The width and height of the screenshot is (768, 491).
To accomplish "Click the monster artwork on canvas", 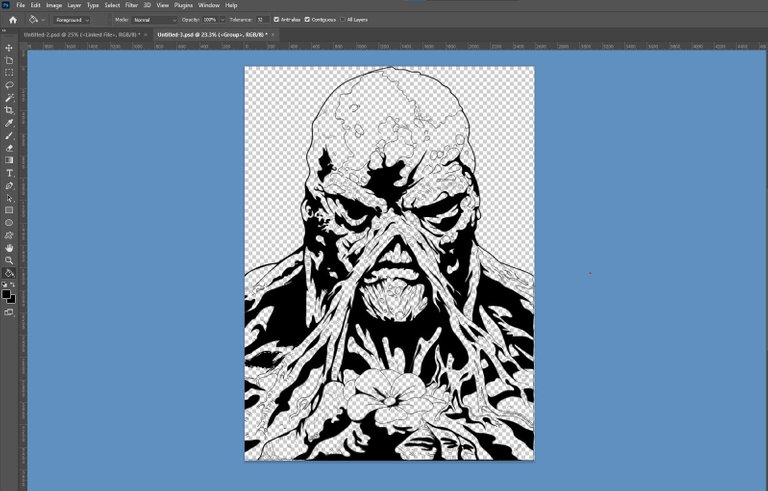I will (389, 264).
